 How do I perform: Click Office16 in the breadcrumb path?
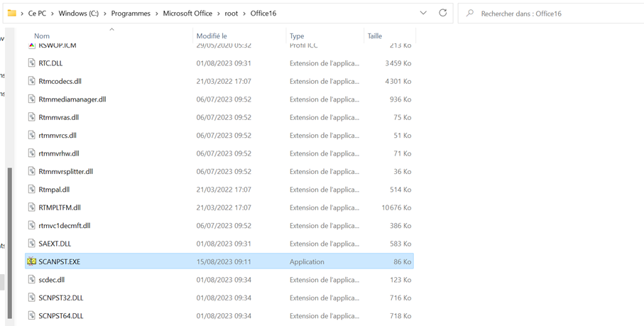(263, 13)
